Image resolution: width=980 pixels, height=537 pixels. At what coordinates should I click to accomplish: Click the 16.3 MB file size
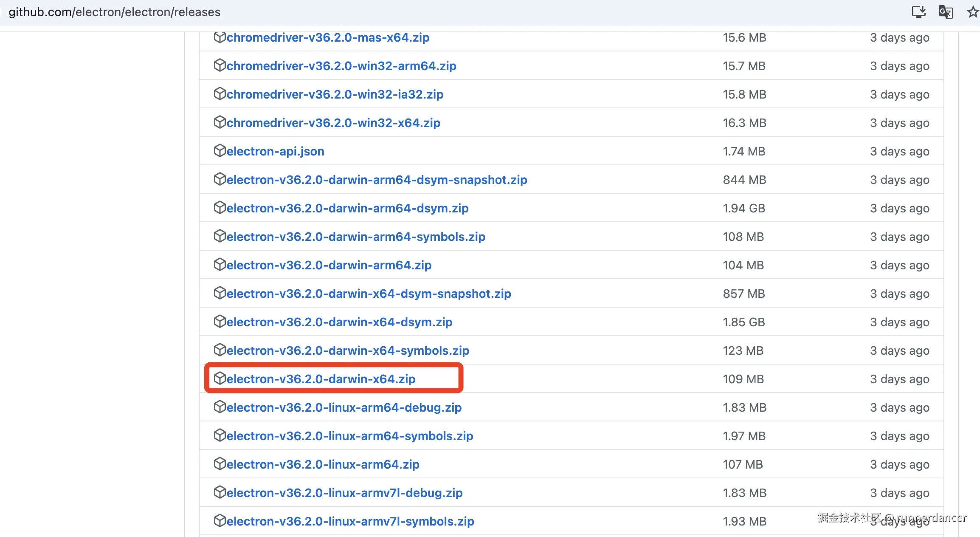click(744, 123)
